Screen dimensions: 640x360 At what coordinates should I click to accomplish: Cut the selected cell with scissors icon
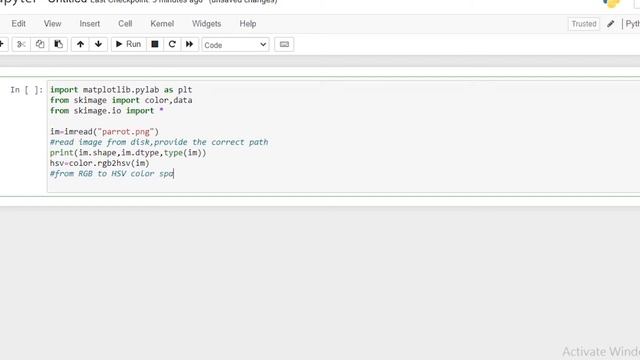[21, 44]
